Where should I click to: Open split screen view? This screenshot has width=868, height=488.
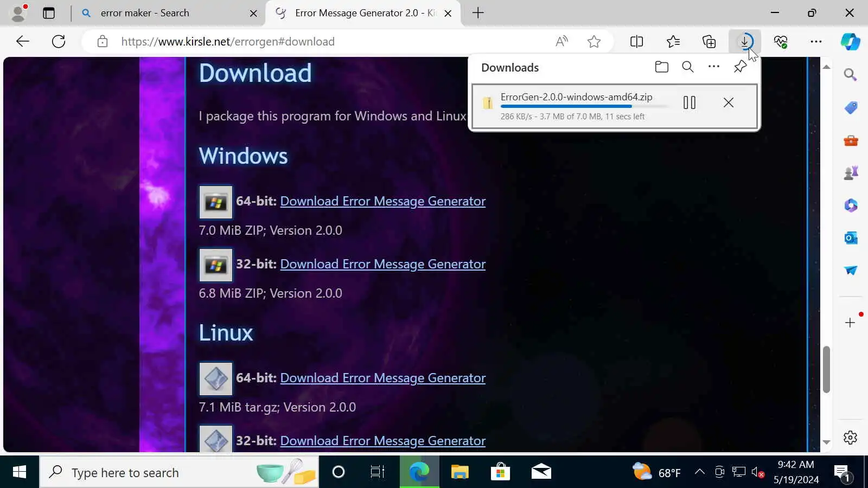coord(637,41)
